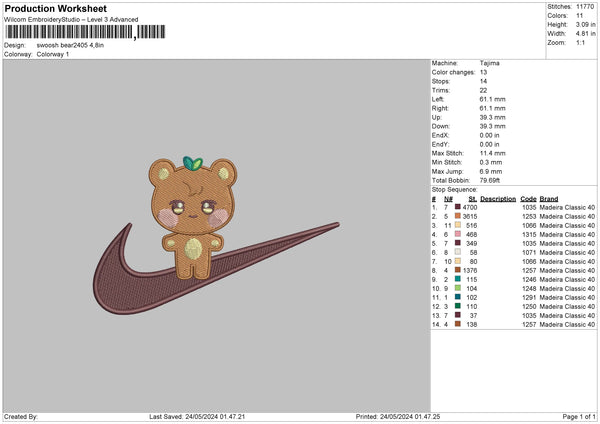Click the barcode under the worksheet title
This screenshot has width=600, height=424.
85,32
